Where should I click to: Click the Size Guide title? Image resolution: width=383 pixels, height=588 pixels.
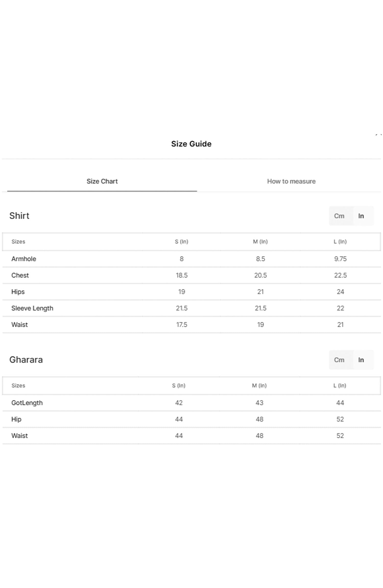[x=191, y=144]
